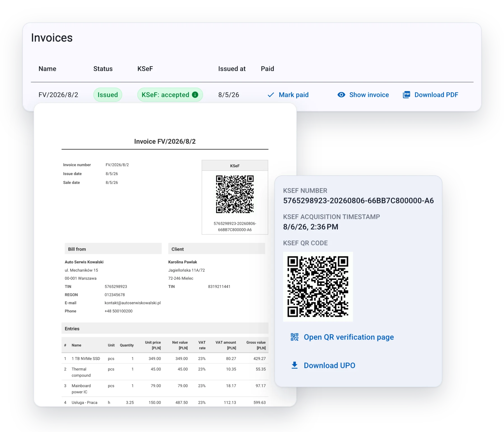Click seller name Auto Serwis Kowalski
Screen dimensions: 504x432
coord(84,262)
